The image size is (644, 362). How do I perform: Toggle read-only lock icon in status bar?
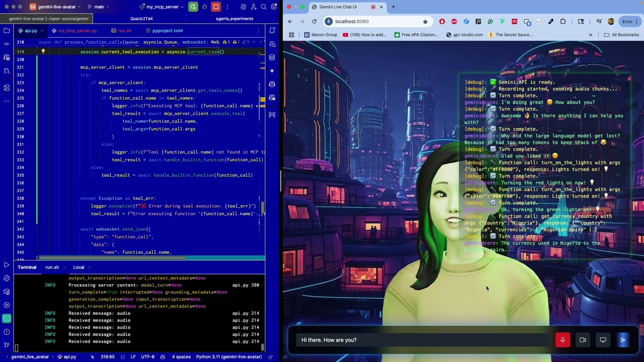click(x=270, y=357)
